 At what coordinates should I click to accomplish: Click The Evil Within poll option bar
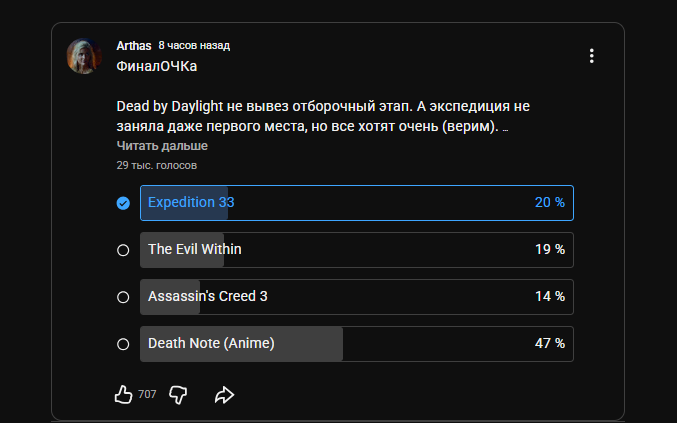click(x=356, y=250)
